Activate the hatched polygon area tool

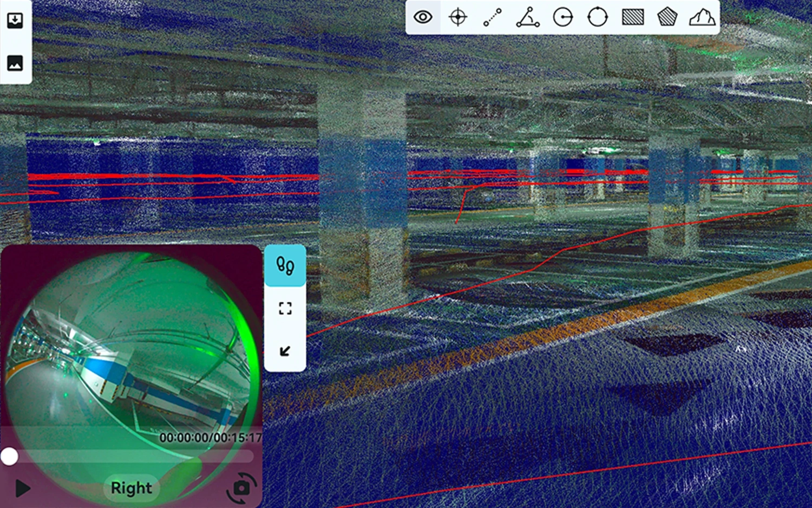click(x=667, y=17)
